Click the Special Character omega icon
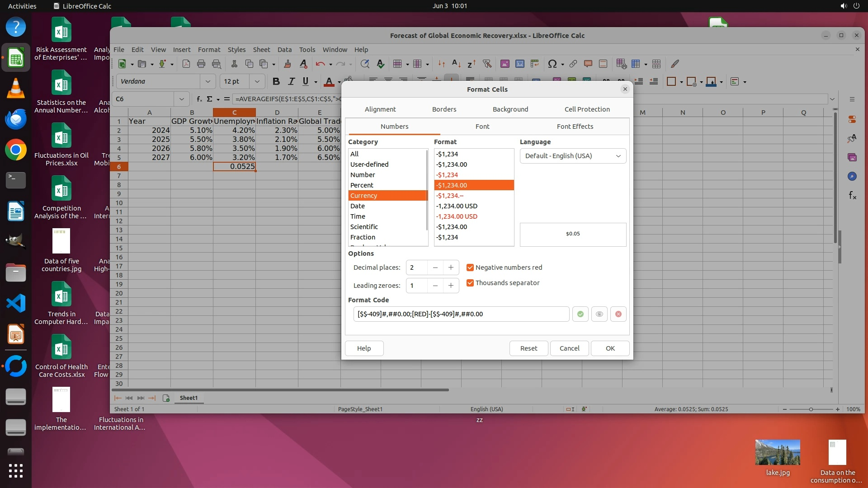Viewport: 868px width, 488px height. pyautogui.click(x=552, y=64)
